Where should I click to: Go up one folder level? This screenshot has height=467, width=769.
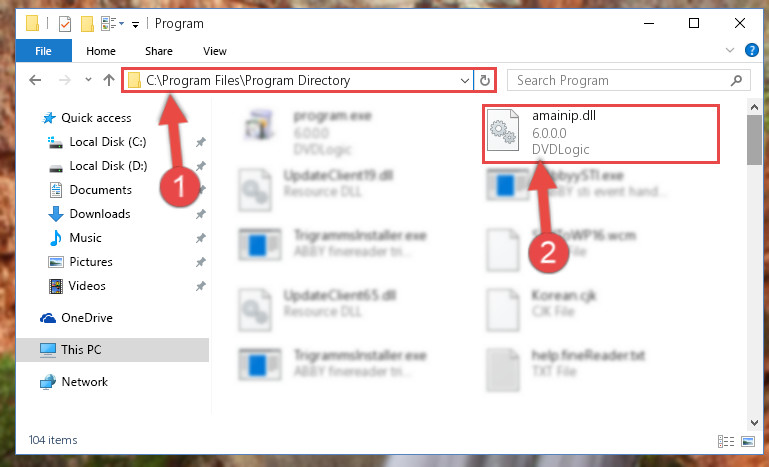pyautogui.click(x=109, y=80)
